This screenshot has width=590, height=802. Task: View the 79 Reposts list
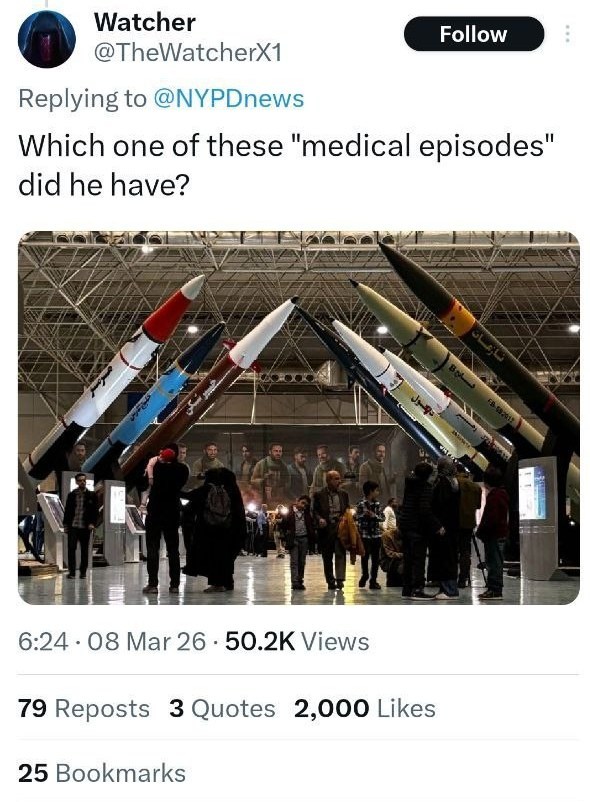coord(84,708)
